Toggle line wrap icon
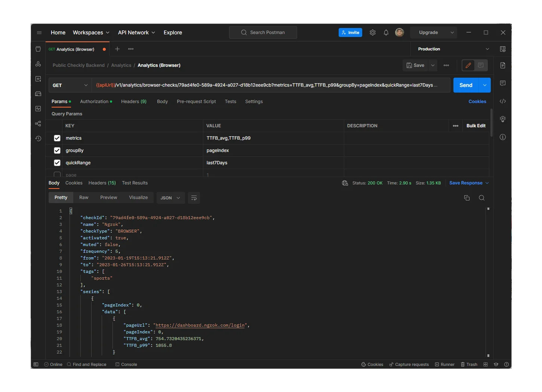Image resolution: width=542 pixels, height=392 pixels. (x=194, y=198)
